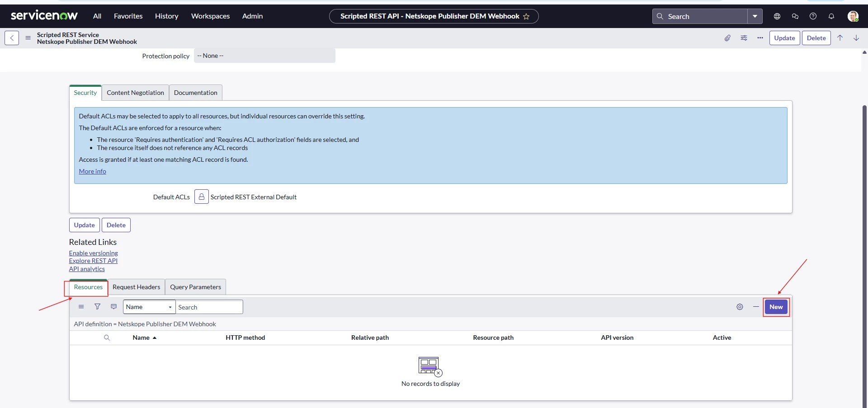
Task: Open the Resources list controls menu icon
Action: click(81, 307)
